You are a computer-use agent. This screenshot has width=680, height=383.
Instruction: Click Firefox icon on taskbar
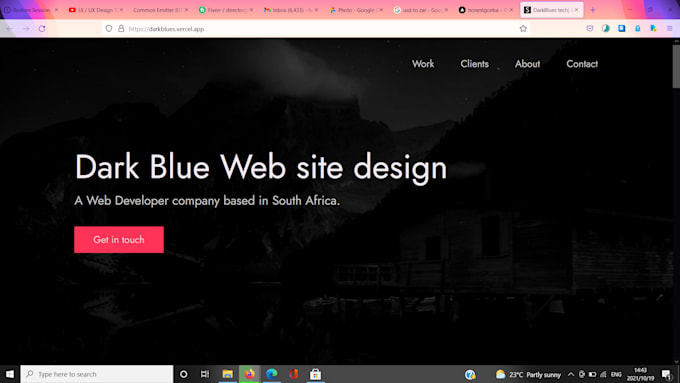(249, 374)
